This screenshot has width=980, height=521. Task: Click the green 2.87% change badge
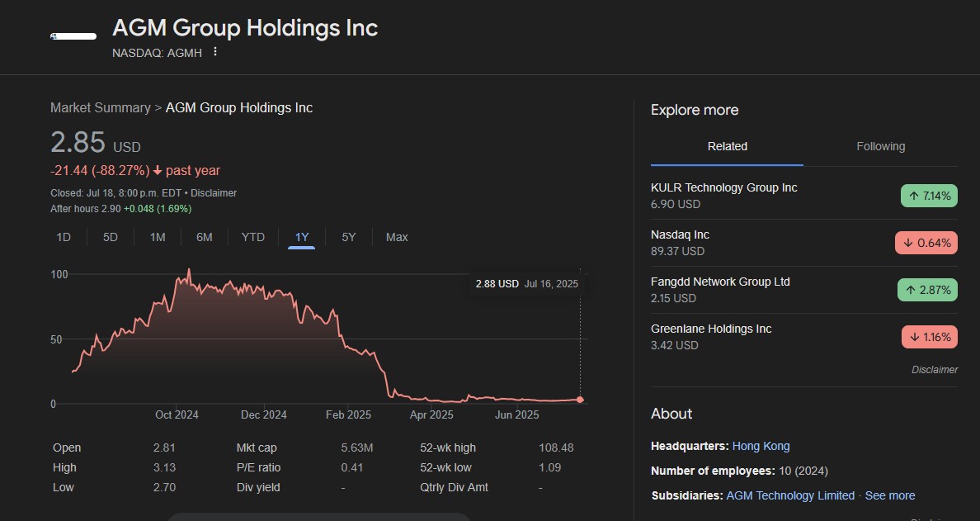pyautogui.click(x=927, y=290)
